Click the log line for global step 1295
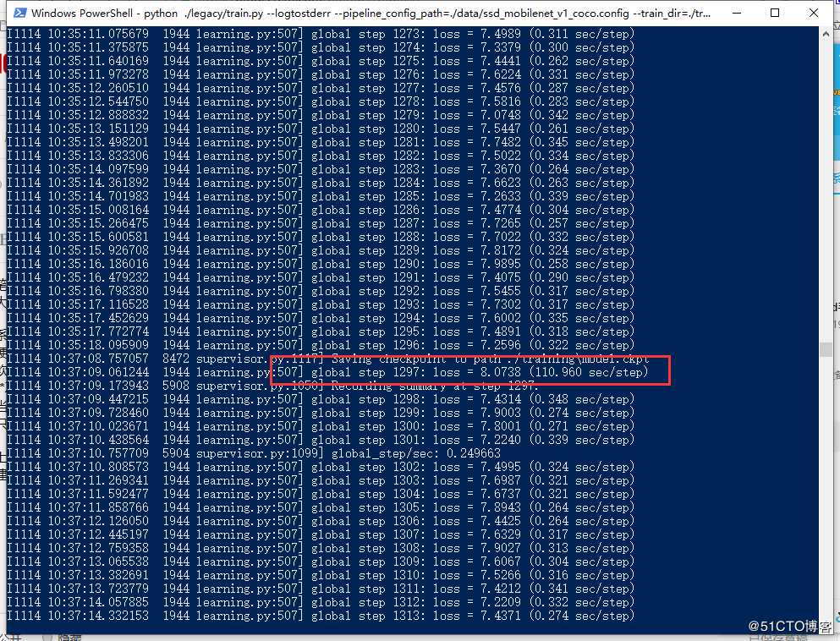The image size is (840, 641). tap(321, 331)
